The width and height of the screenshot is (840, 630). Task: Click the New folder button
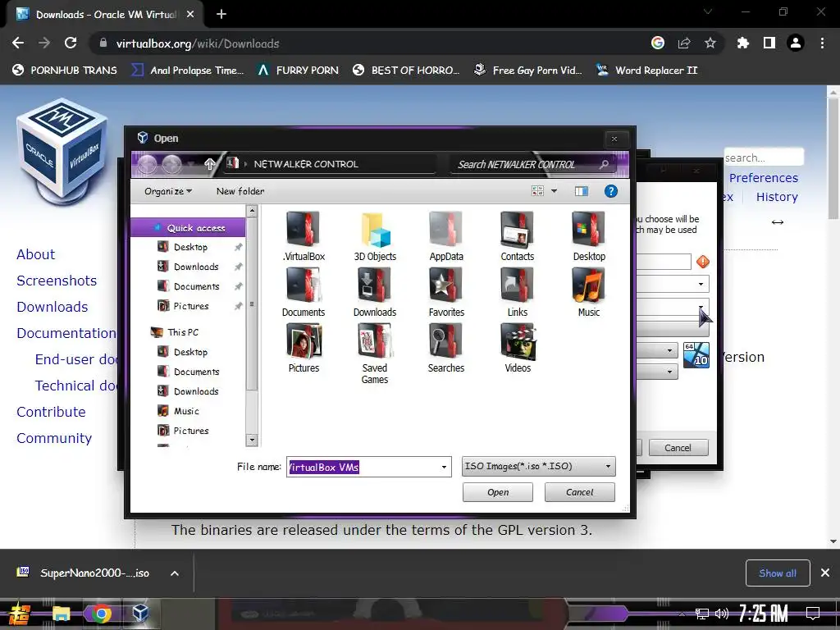click(x=240, y=191)
